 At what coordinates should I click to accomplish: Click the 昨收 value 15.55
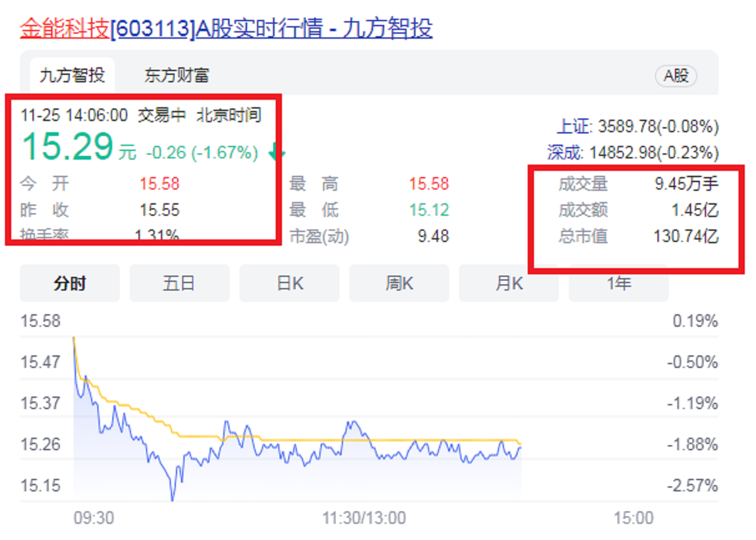[x=159, y=210]
